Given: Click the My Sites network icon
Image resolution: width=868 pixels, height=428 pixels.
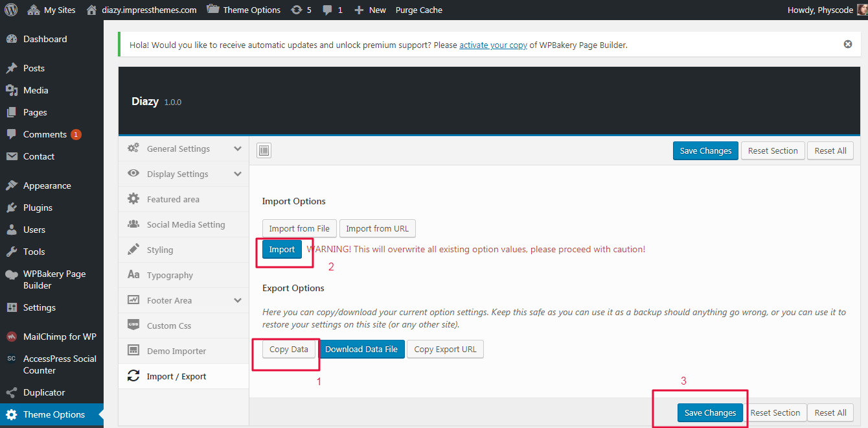Looking at the screenshot, I should 34,10.
